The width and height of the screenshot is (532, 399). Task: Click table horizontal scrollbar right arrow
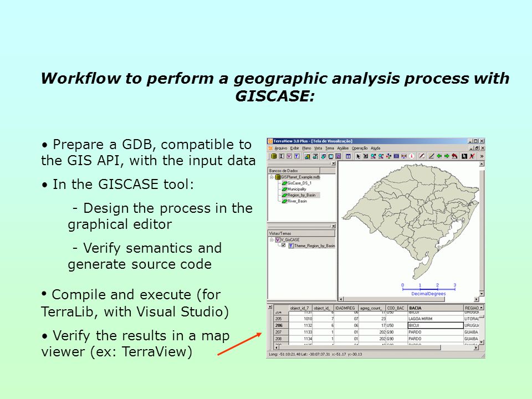477,347
